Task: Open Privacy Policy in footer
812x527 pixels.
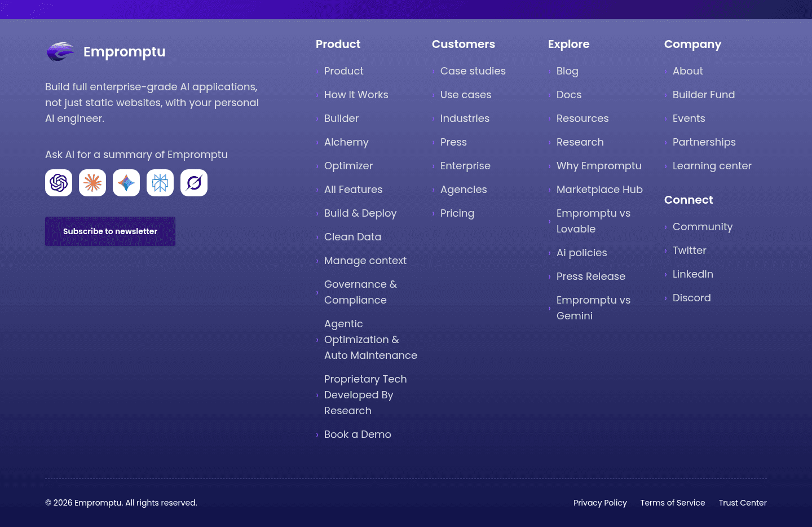Action: pyautogui.click(x=600, y=503)
